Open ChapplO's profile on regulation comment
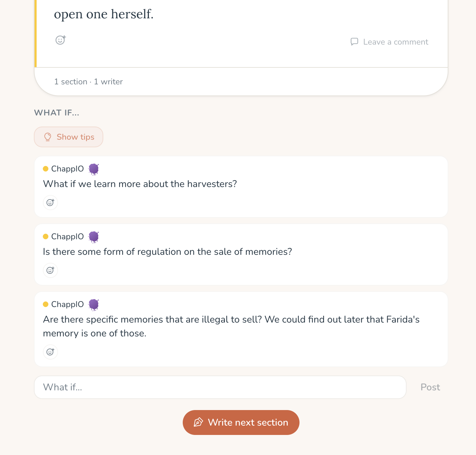This screenshot has width=476, height=455. click(67, 237)
